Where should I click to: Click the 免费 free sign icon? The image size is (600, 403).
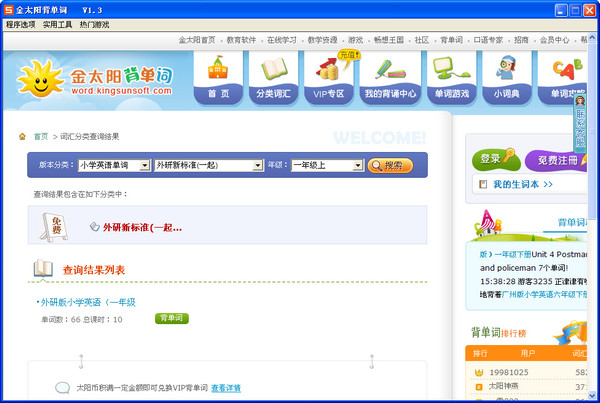point(54,227)
